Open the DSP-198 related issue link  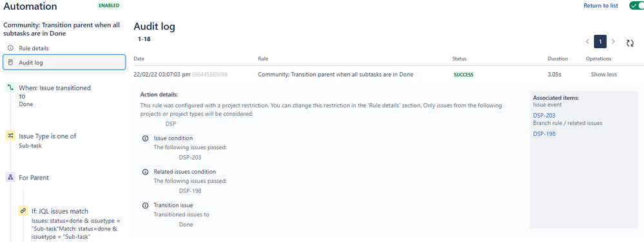point(544,134)
